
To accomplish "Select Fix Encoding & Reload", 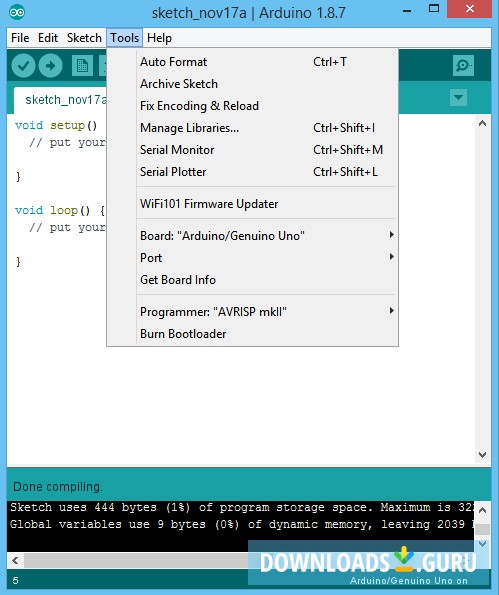I will (x=252, y=106).
